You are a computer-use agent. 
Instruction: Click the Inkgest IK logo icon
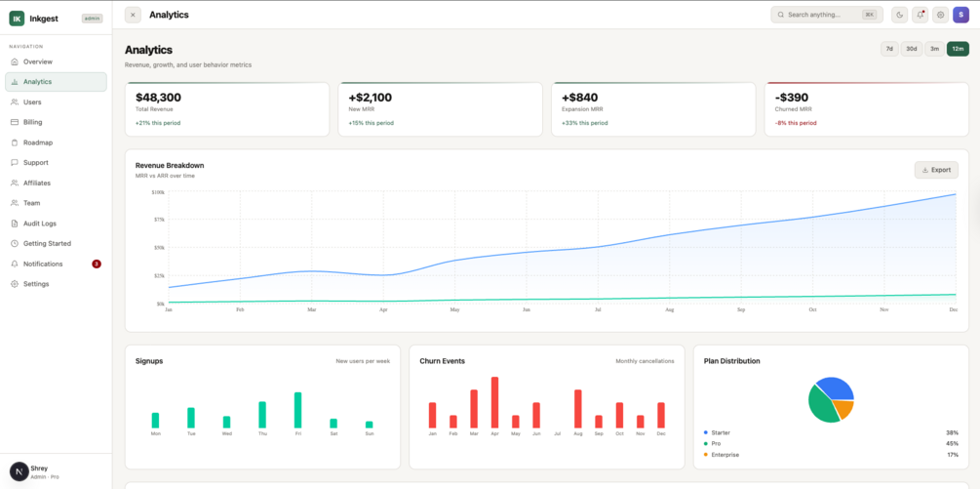tap(17, 19)
